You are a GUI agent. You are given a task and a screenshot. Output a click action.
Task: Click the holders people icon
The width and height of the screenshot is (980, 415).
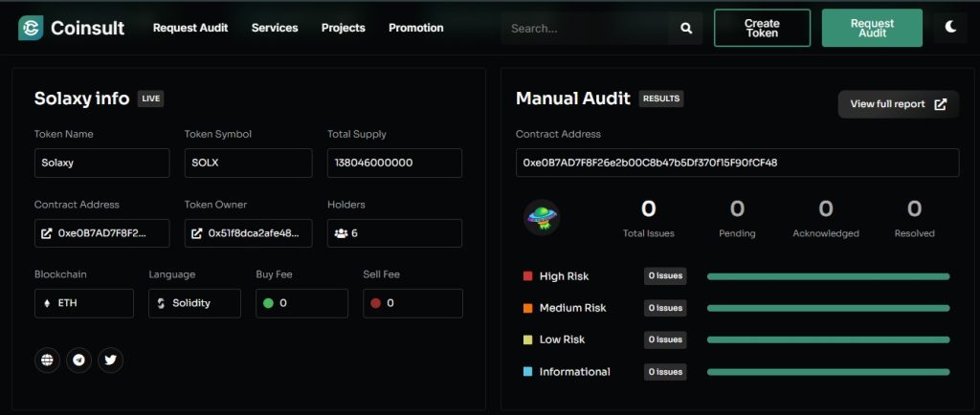click(341, 233)
